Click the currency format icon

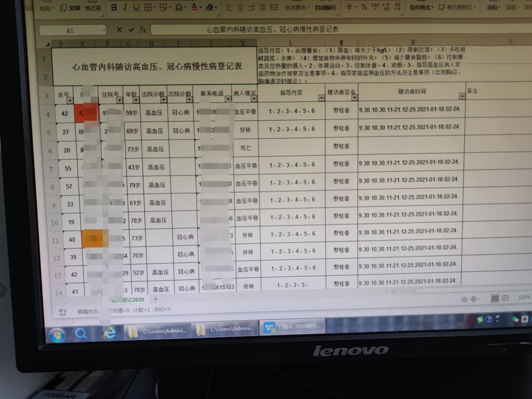pos(349,7)
